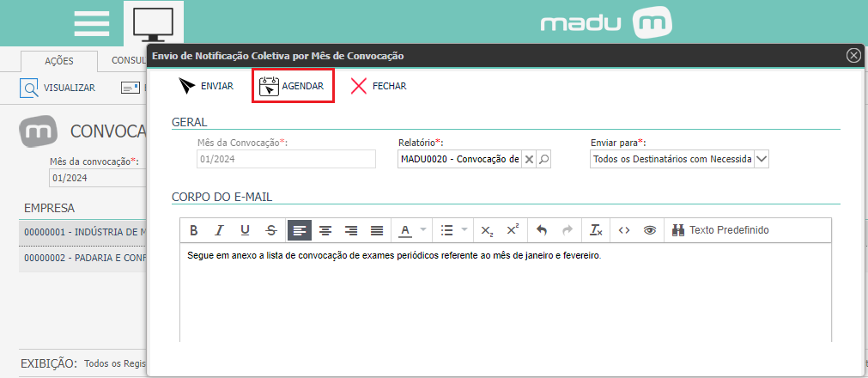Toggle underline formatting

click(246, 230)
